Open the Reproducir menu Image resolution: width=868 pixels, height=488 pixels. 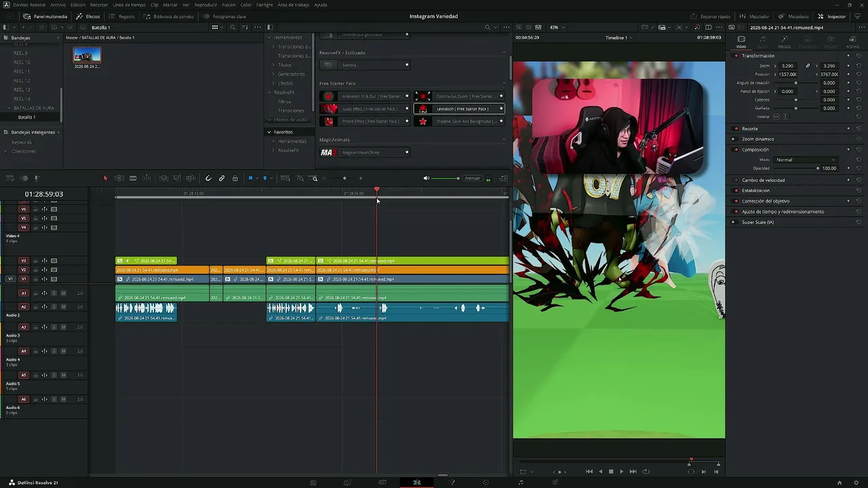pos(205,5)
